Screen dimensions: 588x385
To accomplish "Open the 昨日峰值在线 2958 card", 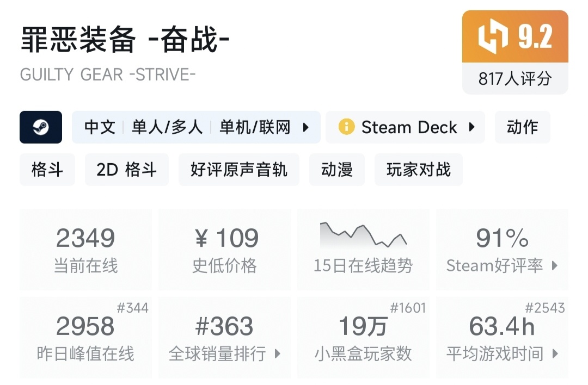I will [86, 337].
